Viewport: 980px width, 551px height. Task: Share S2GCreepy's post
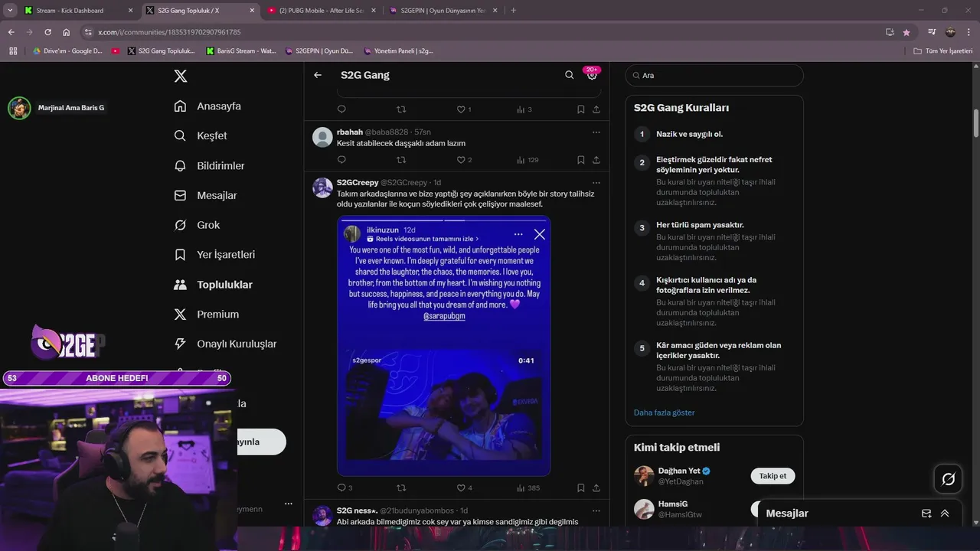[596, 487]
